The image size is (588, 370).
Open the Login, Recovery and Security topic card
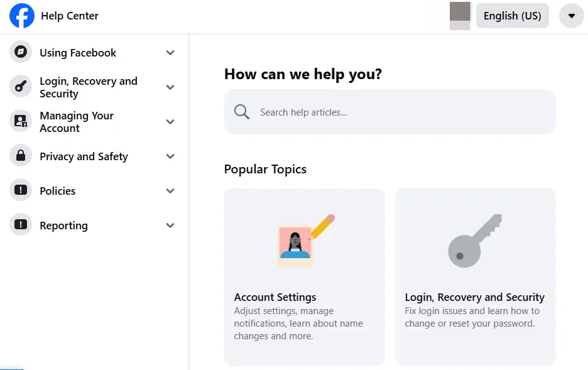474,276
